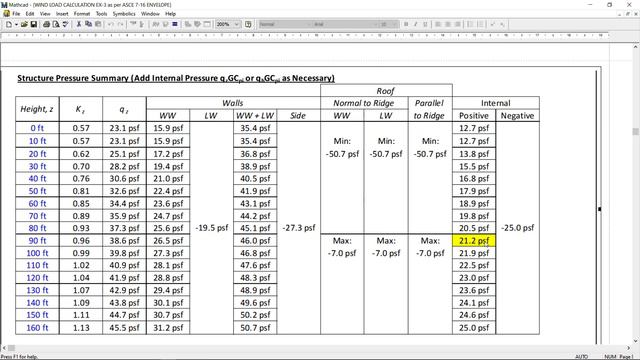Cut the selection with the scissors icon
Viewport: 640px width, 360px height.
pyautogui.click(x=78, y=24)
